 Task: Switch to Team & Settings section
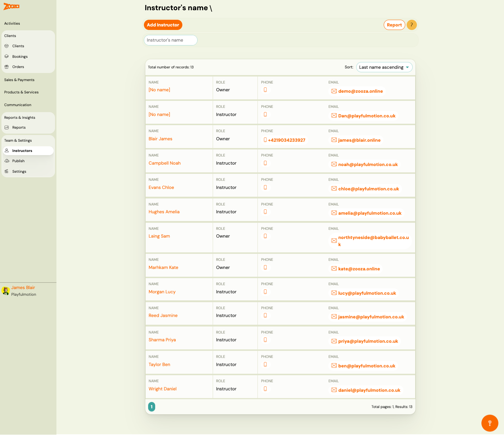pos(18,140)
